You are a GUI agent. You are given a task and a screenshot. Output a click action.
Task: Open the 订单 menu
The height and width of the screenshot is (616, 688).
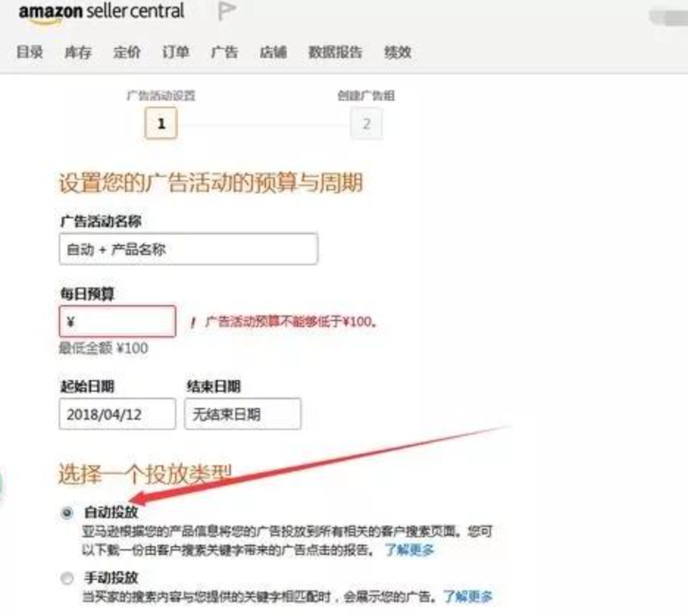(x=176, y=51)
